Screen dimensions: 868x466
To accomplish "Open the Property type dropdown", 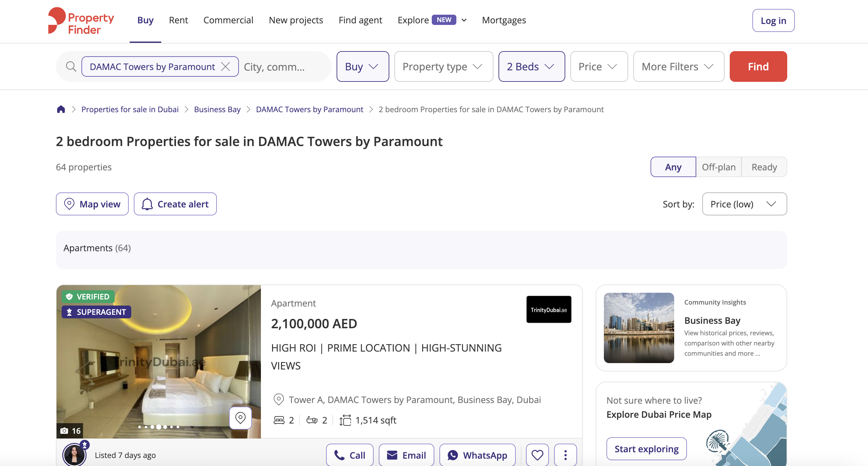I will click(x=444, y=66).
